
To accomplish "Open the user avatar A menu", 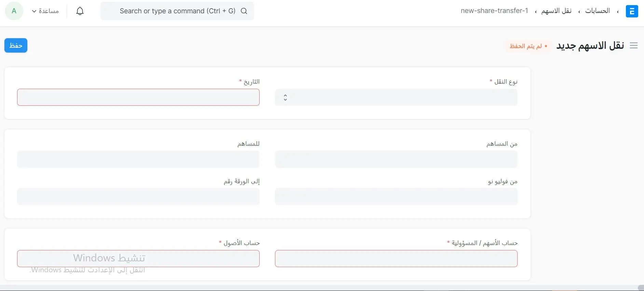I will 14,11.
